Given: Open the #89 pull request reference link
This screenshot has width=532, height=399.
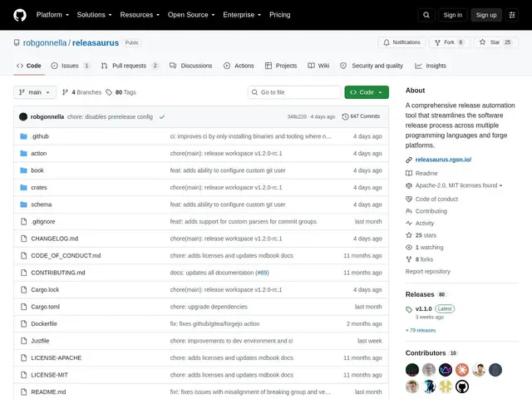Looking at the screenshot, I should click(x=262, y=273).
